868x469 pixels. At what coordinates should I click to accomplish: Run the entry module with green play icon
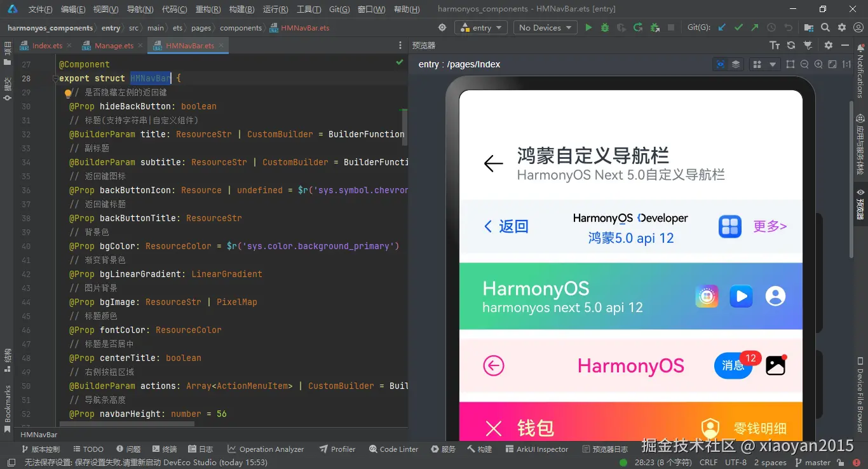[x=588, y=27]
